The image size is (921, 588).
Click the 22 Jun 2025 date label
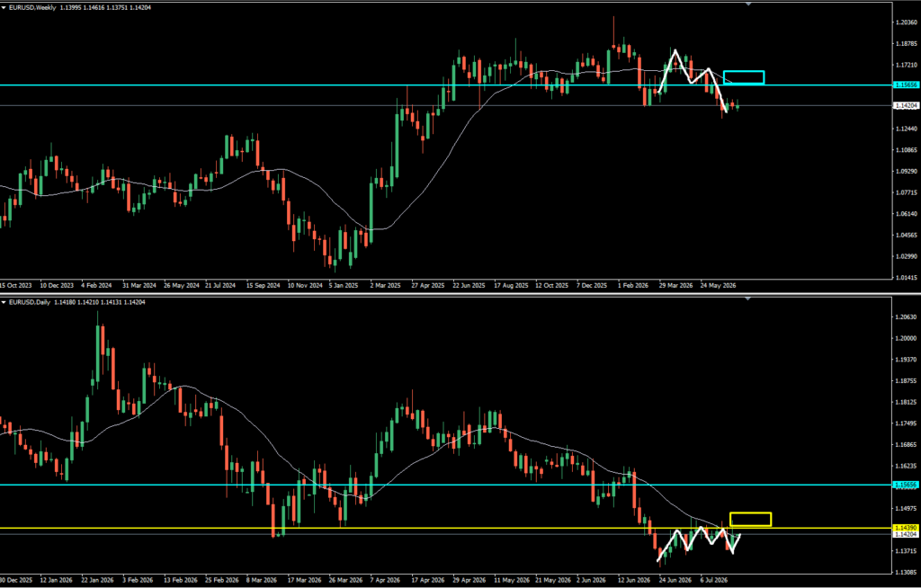click(469, 286)
